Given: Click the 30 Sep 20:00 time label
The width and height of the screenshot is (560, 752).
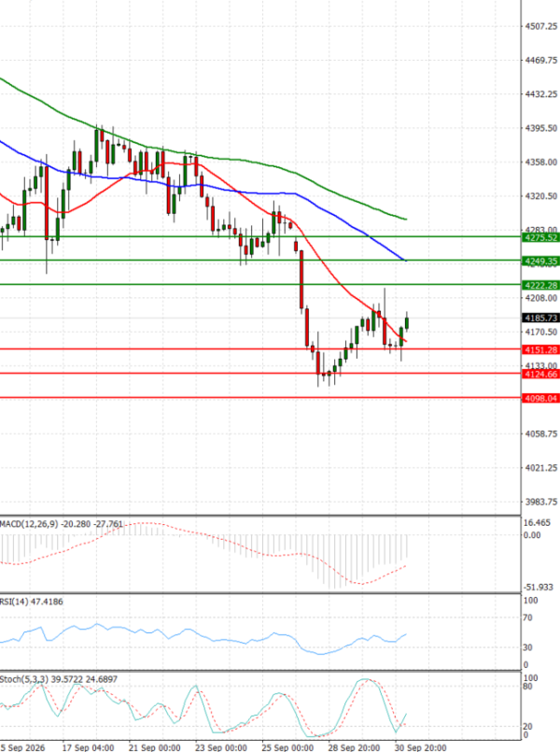Looking at the screenshot, I should pos(421,747).
